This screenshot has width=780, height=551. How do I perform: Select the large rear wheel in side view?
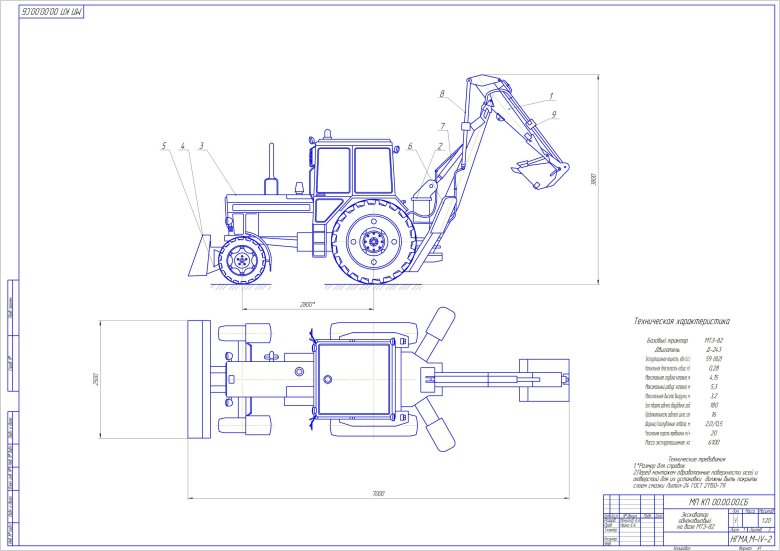pos(372,240)
